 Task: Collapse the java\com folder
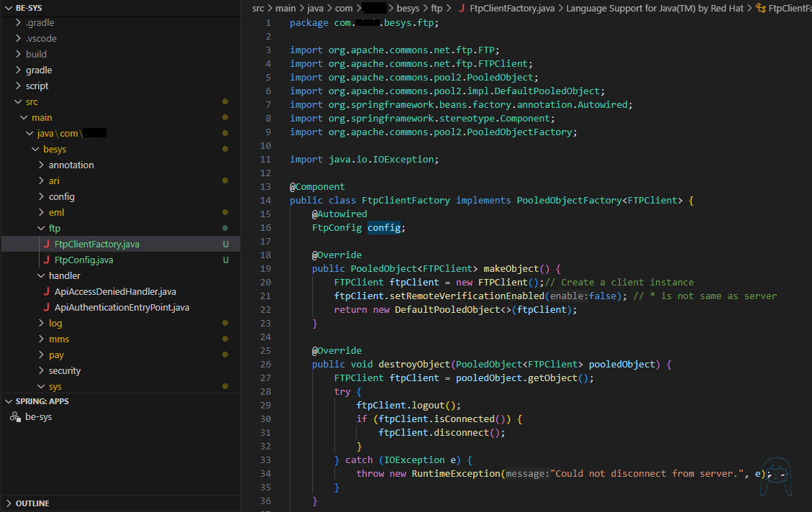[x=30, y=134]
